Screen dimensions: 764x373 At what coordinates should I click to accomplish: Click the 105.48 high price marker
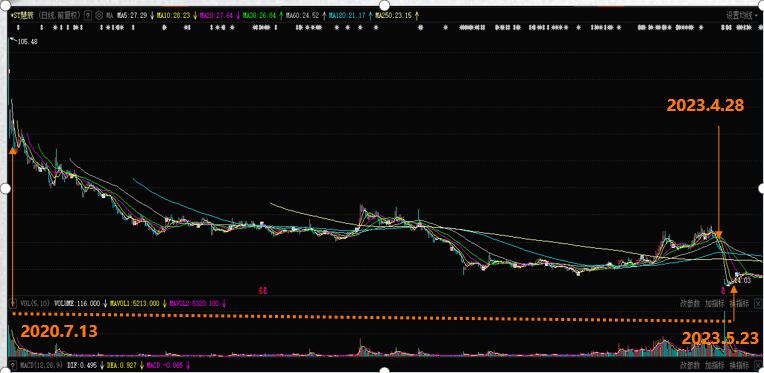[x=27, y=42]
